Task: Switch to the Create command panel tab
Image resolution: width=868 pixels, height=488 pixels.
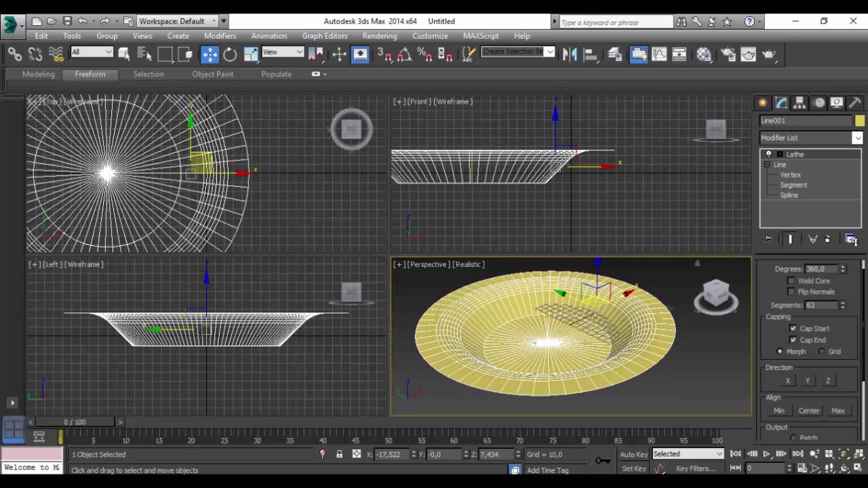Action: [x=763, y=102]
